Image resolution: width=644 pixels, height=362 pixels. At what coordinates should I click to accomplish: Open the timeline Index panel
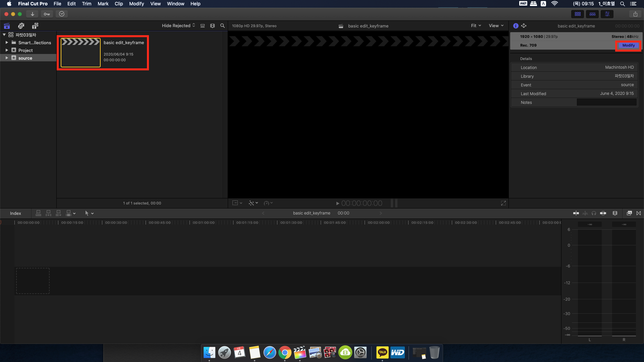tap(15, 214)
